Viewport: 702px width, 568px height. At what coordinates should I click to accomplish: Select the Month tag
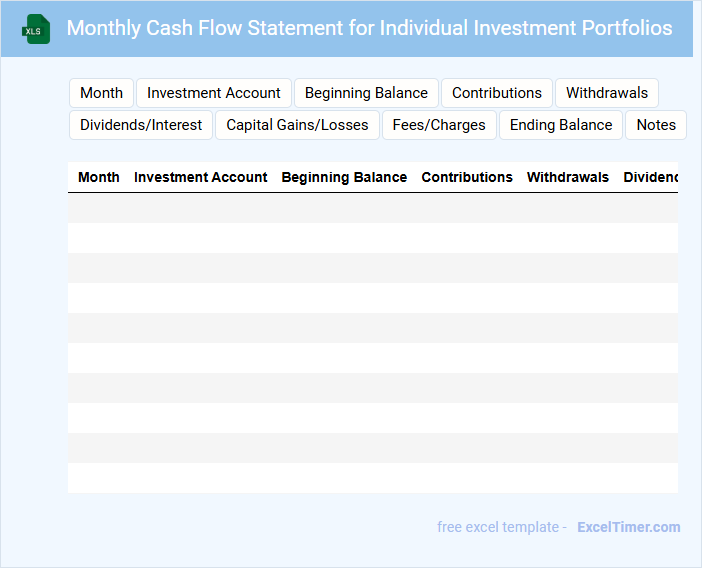point(101,93)
